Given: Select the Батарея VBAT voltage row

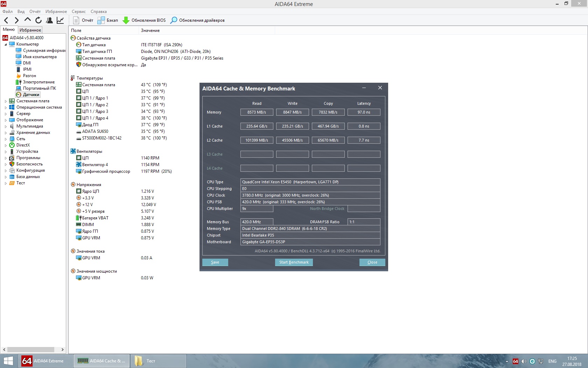Looking at the screenshot, I should [x=115, y=218].
